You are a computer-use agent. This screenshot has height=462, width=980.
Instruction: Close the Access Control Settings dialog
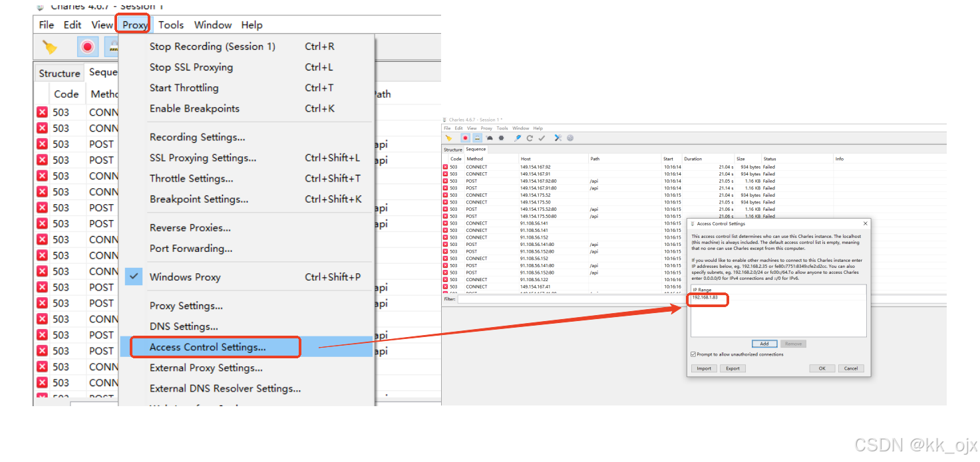tap(865, 224)
